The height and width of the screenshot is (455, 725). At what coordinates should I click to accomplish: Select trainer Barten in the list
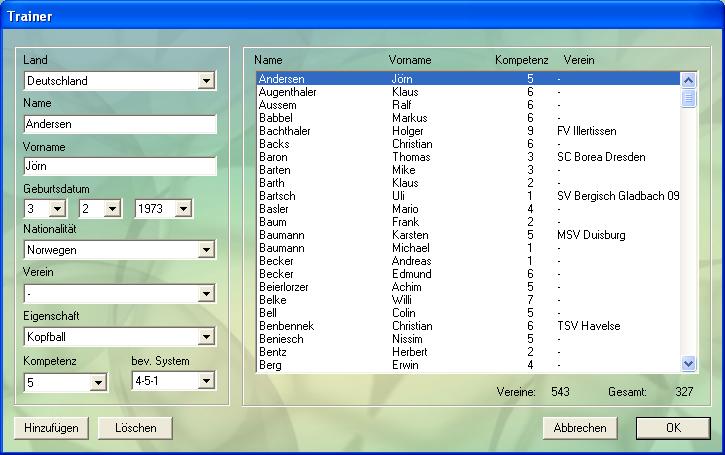[x=468, y=170]
